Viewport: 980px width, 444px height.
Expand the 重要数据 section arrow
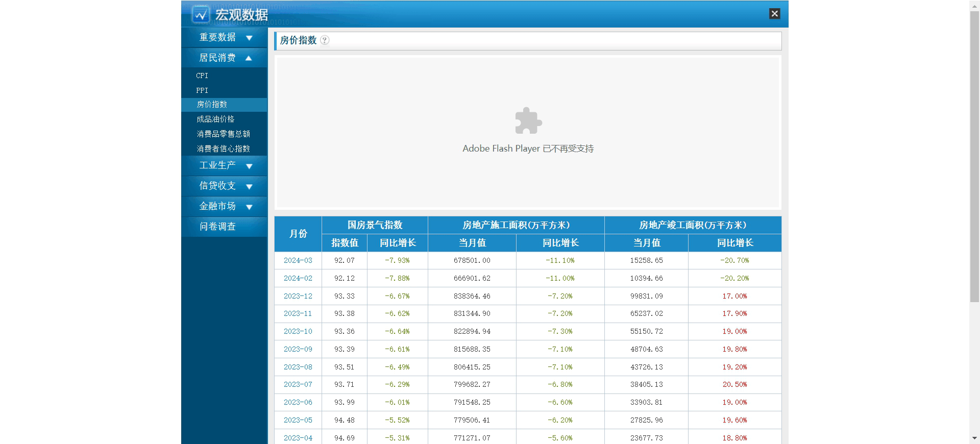point(249,38)
